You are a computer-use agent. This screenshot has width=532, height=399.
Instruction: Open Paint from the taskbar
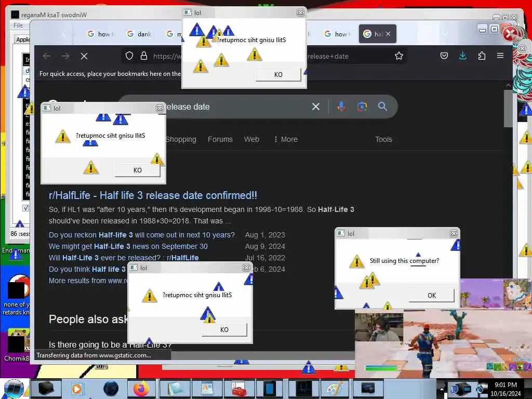click(335, 389)
